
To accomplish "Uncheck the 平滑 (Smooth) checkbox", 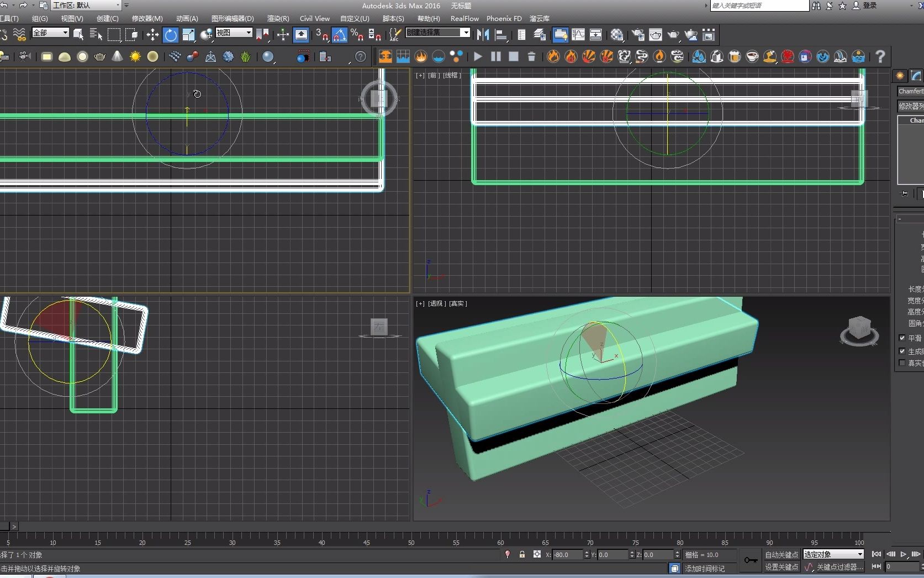I will tap(902, 338).
